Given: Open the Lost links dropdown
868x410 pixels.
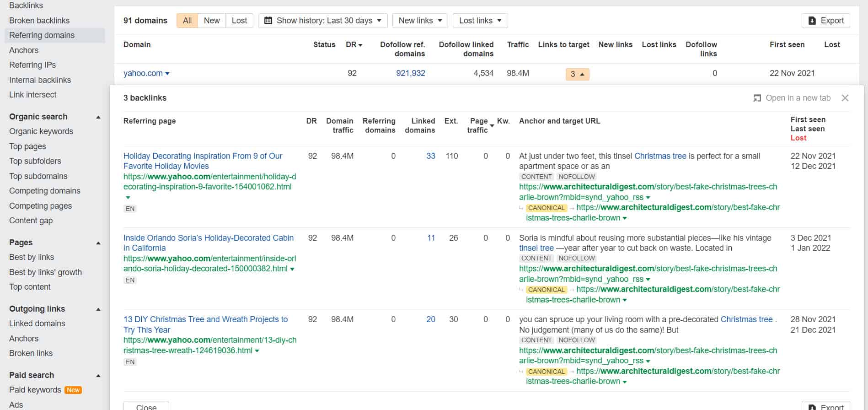Looking at the screenshot, I should (480, 21).
